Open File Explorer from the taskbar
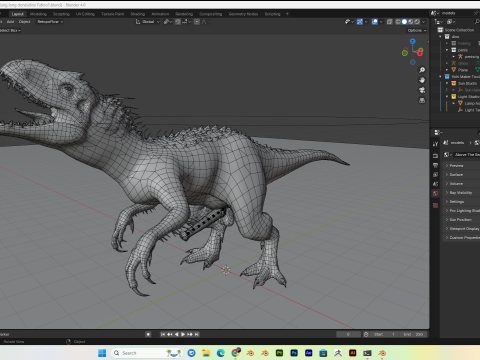 pyautogui.click(x=206, y=353)
